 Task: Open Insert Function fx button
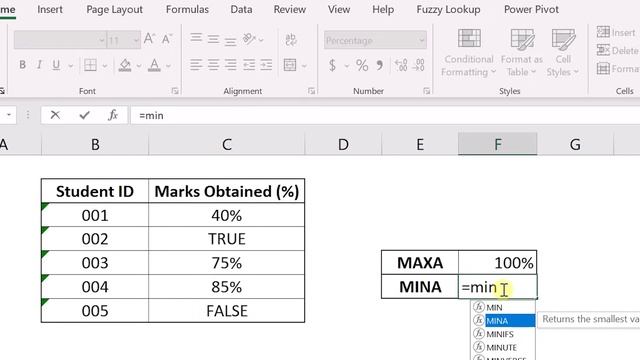point(113,116)
